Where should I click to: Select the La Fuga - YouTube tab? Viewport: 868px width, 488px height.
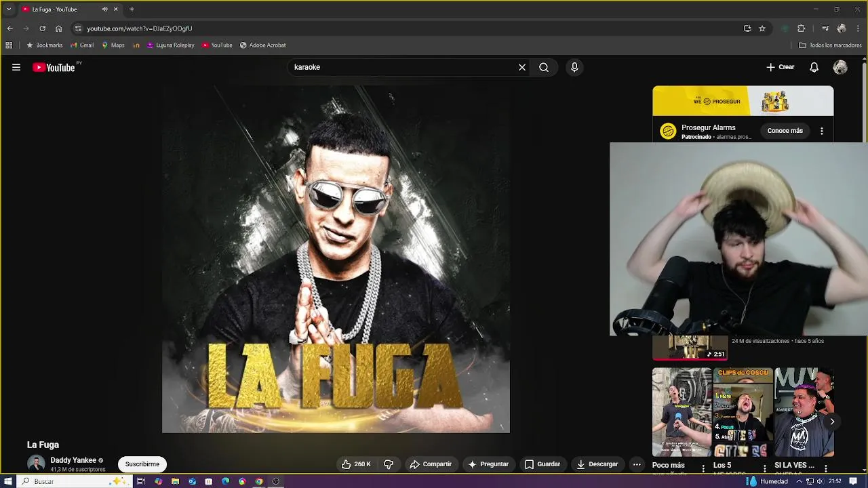[x=70, y=9]
